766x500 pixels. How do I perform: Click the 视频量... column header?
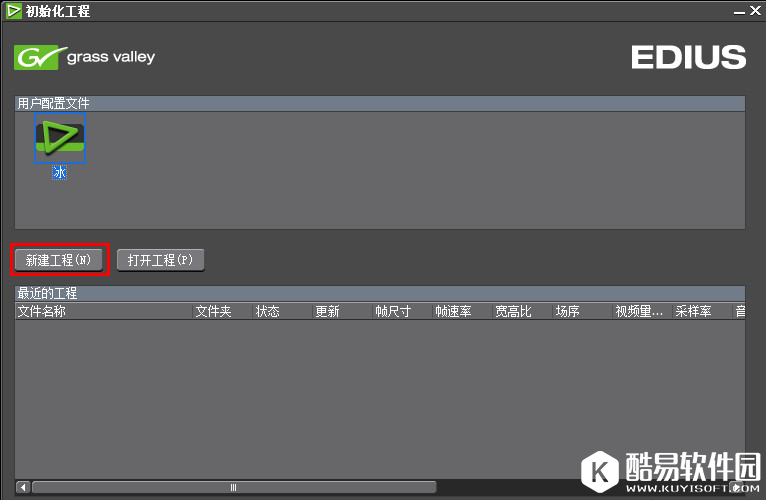642,311
